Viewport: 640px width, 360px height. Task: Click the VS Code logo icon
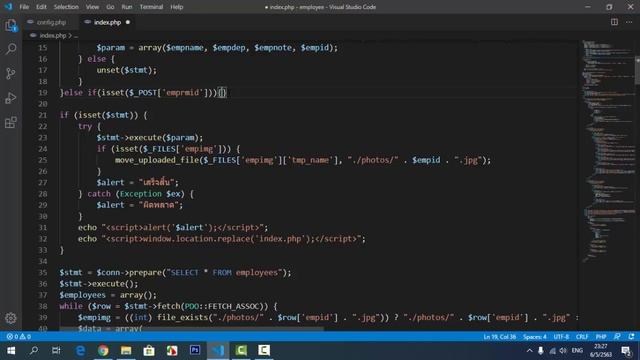coord(8,7)
